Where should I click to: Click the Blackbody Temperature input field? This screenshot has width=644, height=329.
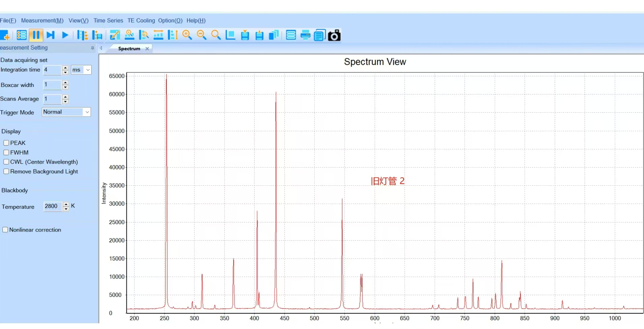tap(53, 206)
